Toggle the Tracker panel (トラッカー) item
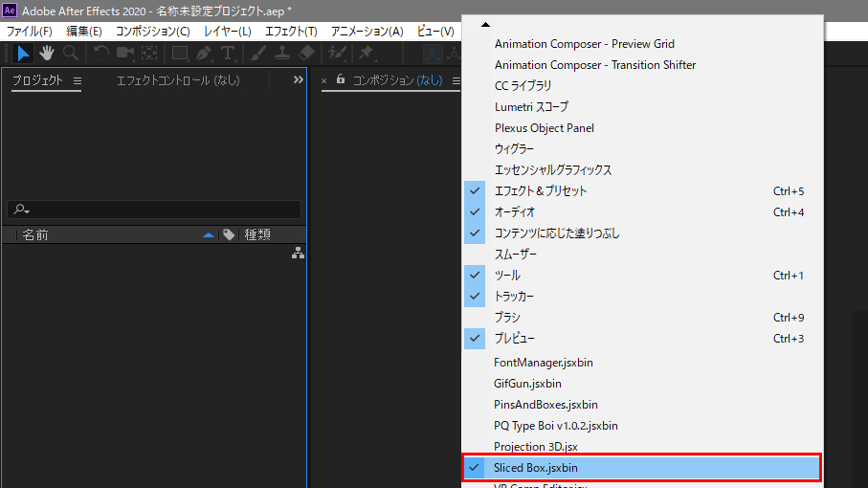Image resolution: width=868 pixels, height=488 pixels. point(642,296)
